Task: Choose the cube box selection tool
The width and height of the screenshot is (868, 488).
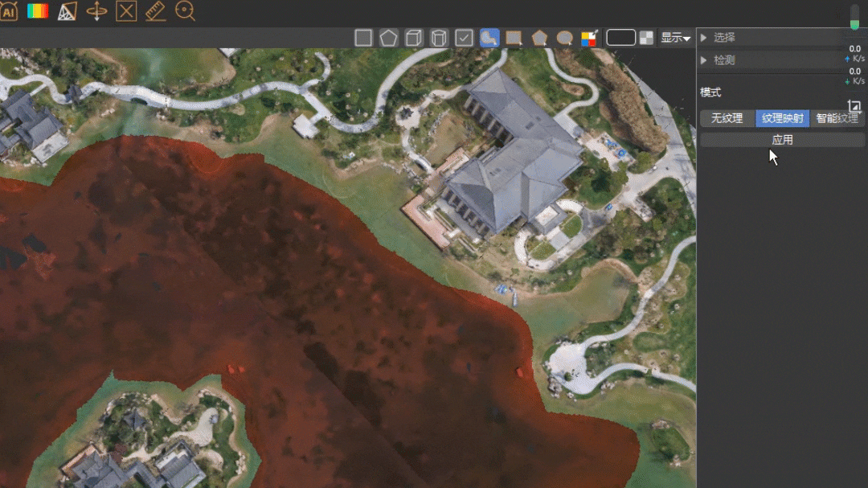Action: [413, 38]
